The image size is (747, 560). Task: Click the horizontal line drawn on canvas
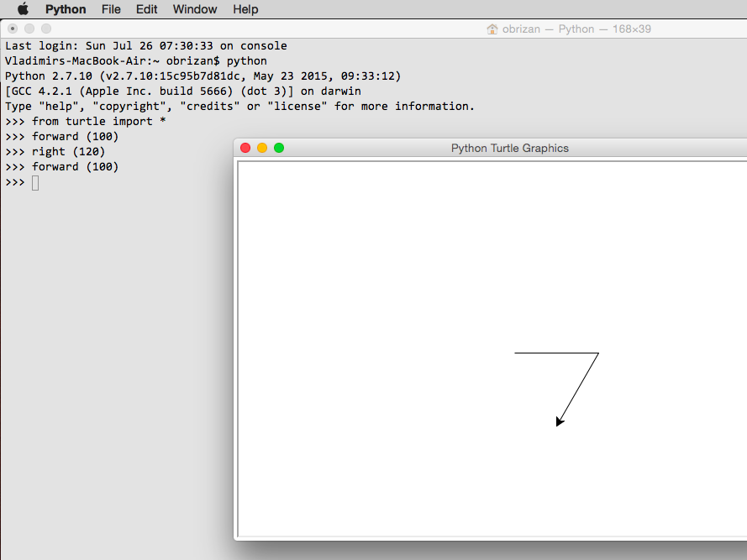pos(556,353)
